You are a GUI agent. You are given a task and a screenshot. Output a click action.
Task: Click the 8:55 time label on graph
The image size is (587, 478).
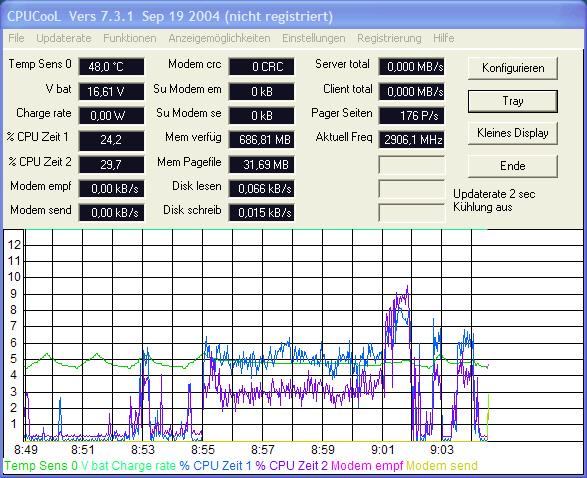[x=203, y=449]
